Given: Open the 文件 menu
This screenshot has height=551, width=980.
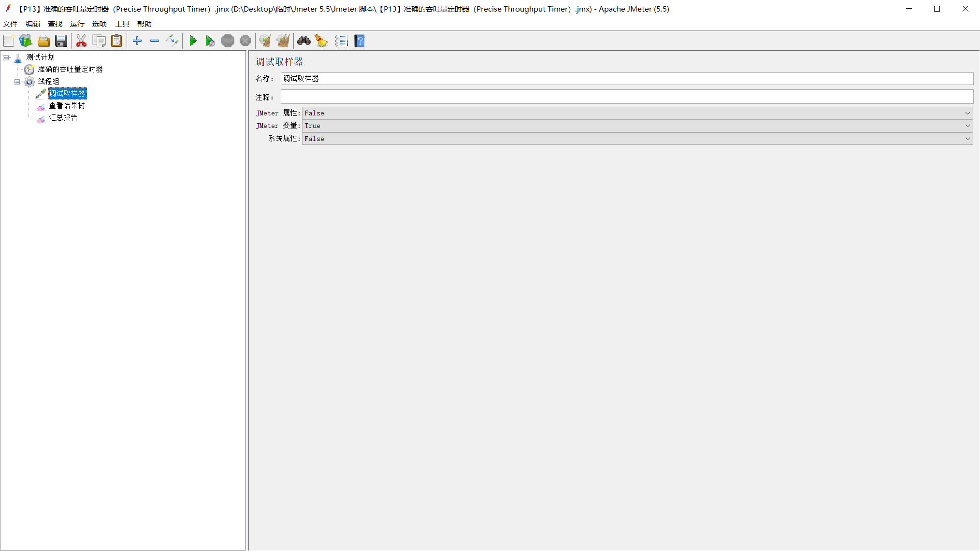Looking at the screenshot, I should pos(10,24).
